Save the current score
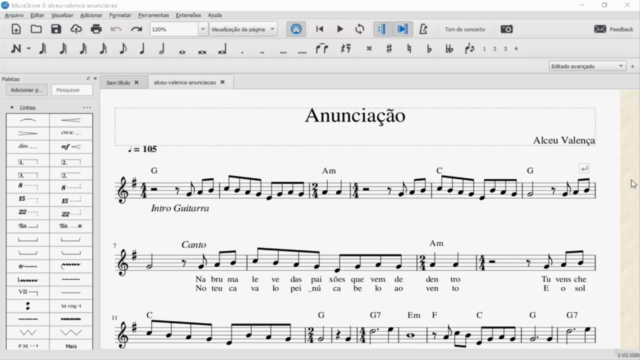Image resolution: width=640 pixels, height=360 pixels. point(56,29)
